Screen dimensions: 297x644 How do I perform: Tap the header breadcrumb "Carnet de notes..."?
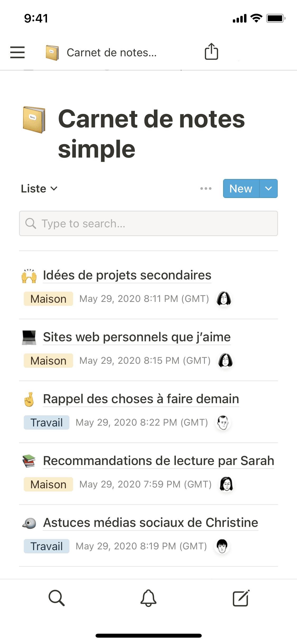pyautogui.click(x=111, y=53)
